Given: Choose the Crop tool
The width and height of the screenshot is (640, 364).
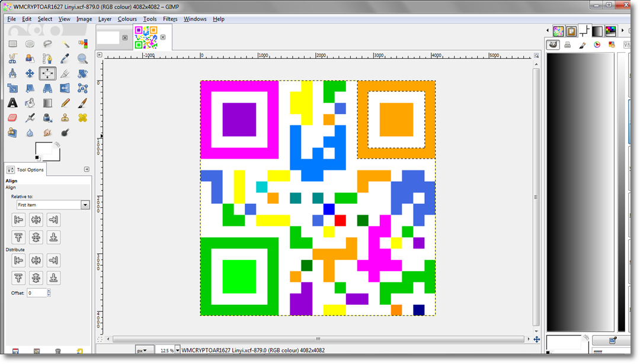Looking at the screenshot, I should coord(65,73).
